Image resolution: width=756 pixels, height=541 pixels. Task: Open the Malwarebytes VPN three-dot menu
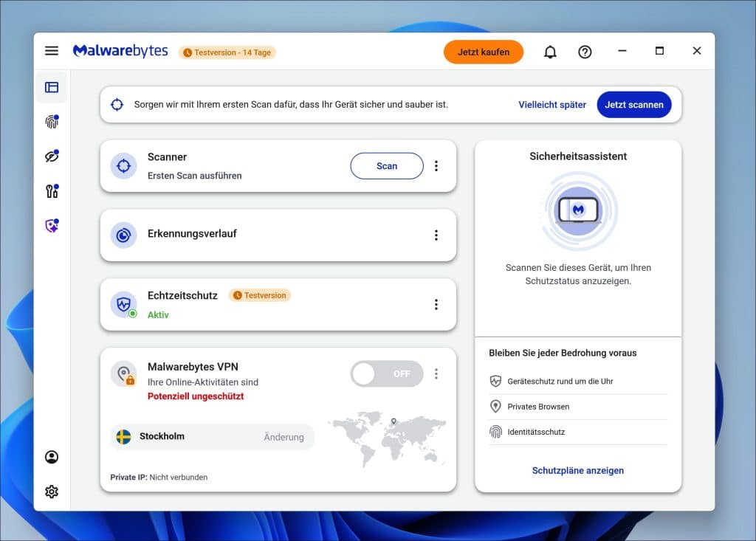[436, 374]
